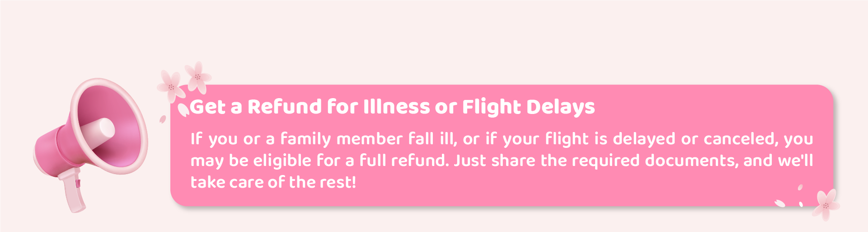Click the white petal left of "Get"
868x232 pixels.
pyautogui.click(x=183, y=109)
